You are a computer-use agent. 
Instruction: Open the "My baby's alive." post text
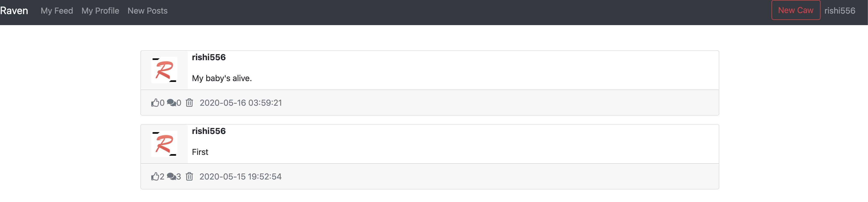[222, 78]
